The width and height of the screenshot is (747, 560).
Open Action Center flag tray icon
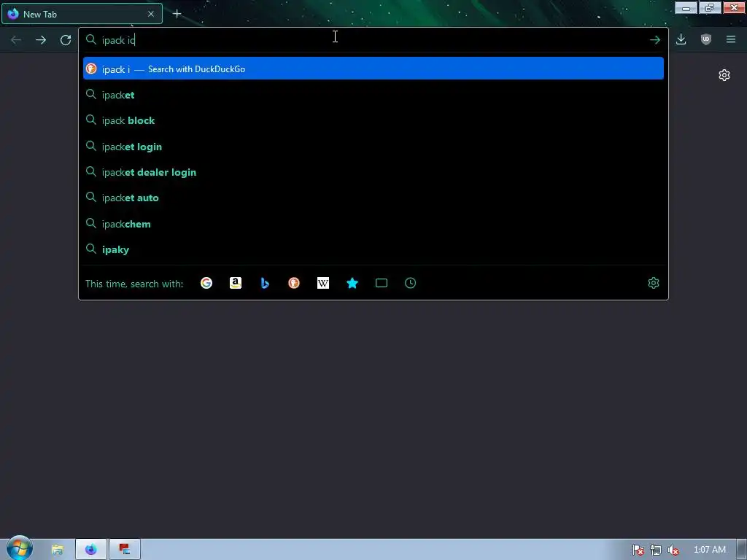[x=638, y=550]
